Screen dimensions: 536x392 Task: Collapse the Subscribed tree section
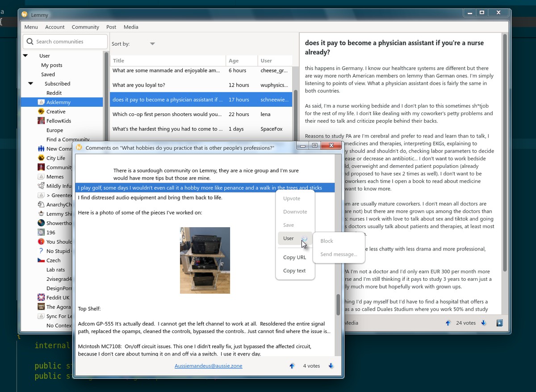click(31, 83)
